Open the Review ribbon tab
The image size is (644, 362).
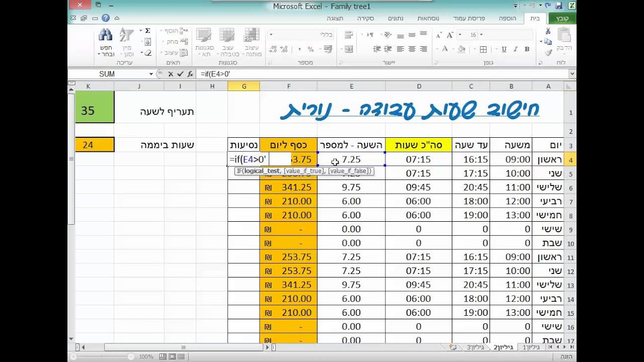tap(365, 18)
